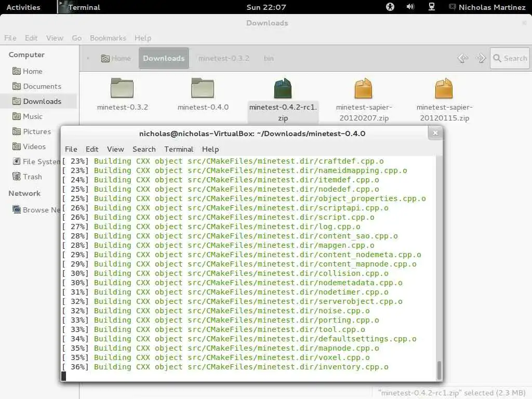Open Go menu in Downloads window

click(77, 38)
